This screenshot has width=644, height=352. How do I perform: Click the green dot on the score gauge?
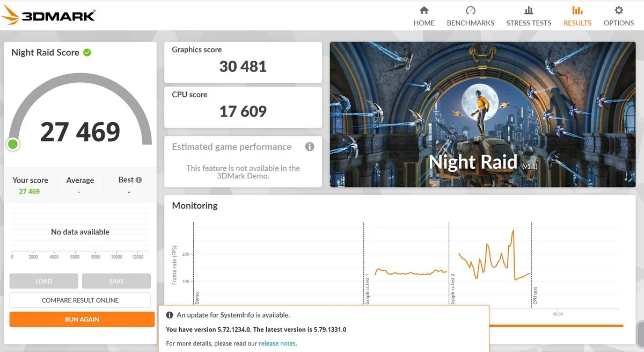[13, 144]
